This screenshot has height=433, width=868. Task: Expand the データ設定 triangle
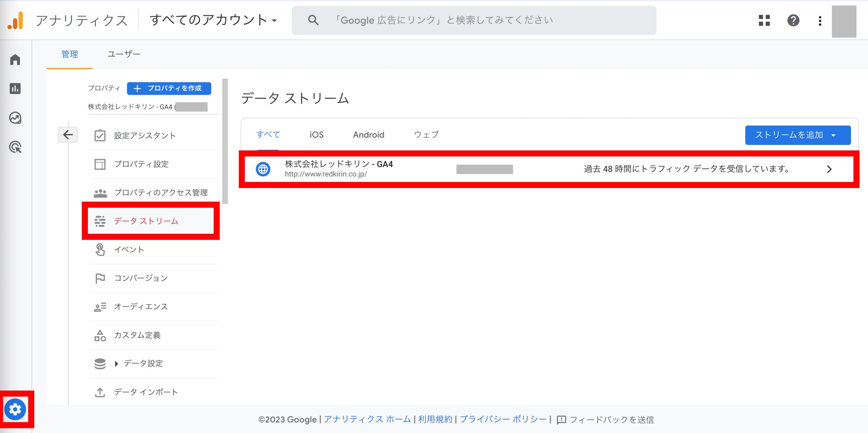point(116,364)
